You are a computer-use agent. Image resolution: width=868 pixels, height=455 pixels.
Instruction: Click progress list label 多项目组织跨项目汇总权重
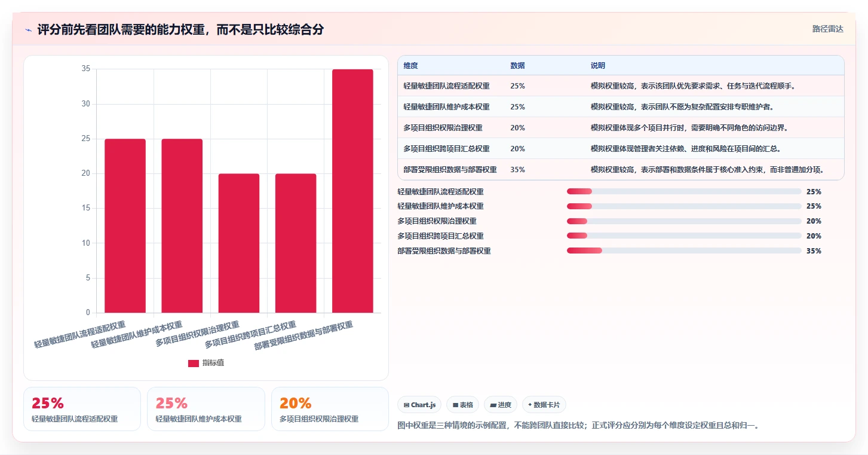click(x=440, y=236)
